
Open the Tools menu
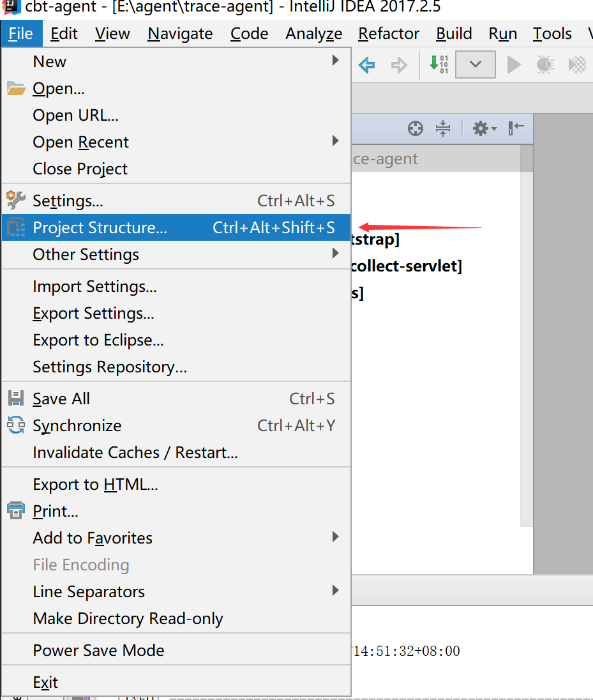pyautogui.click(x=552, y=33)
